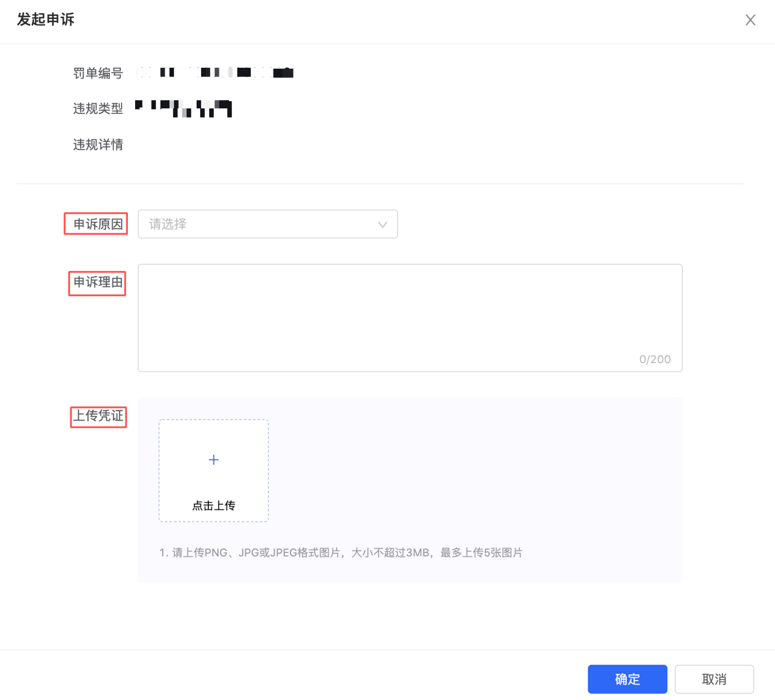Click the 确定 confirm button
Viewport: 775px width, 700px height.
[x=627, y=679]
